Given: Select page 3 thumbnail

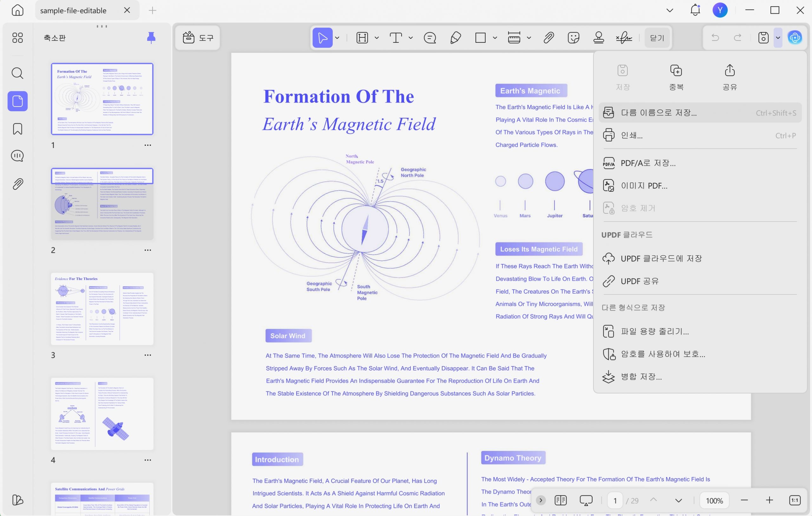Looking at the screenshot, I should (x=102, y=309).
